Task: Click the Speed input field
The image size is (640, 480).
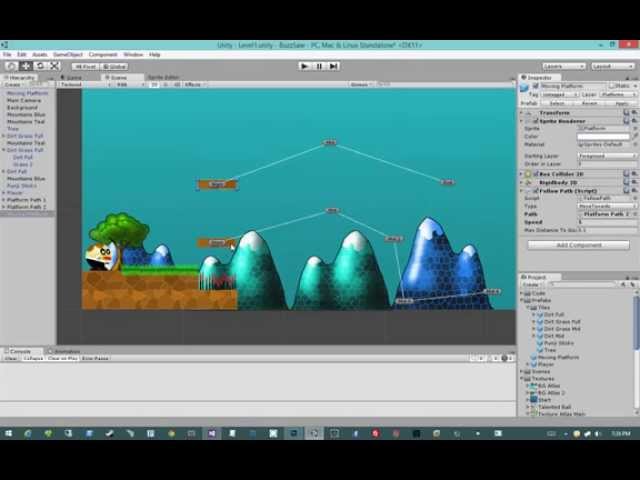Action: [x=607, y=222]
